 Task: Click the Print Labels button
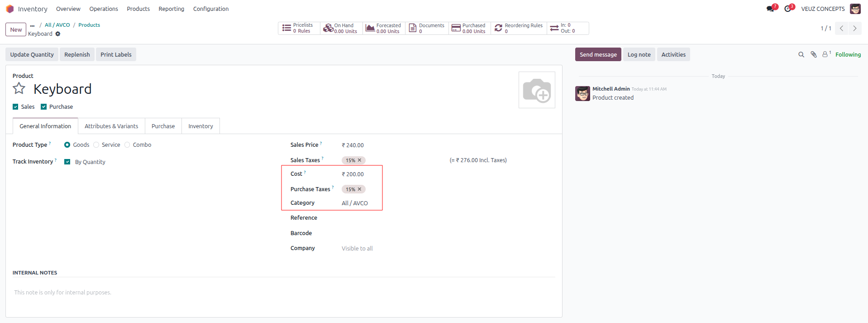click(x=116, y=54)
